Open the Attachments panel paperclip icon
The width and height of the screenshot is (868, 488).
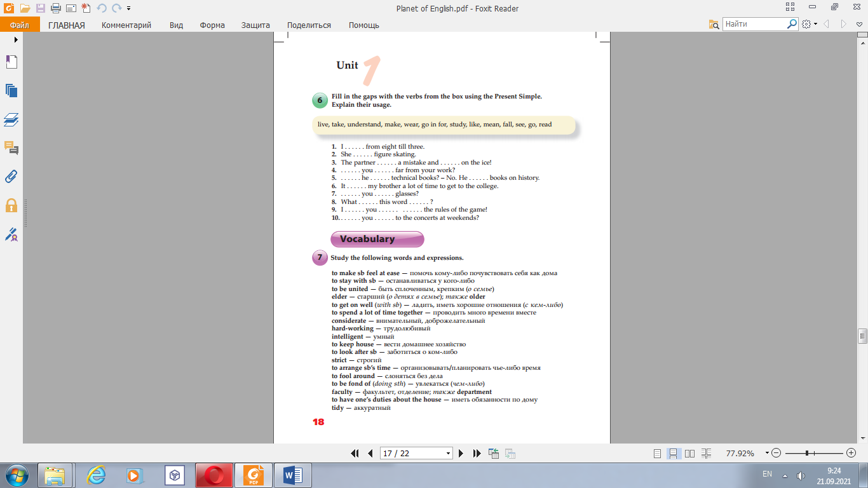[11, 177]
